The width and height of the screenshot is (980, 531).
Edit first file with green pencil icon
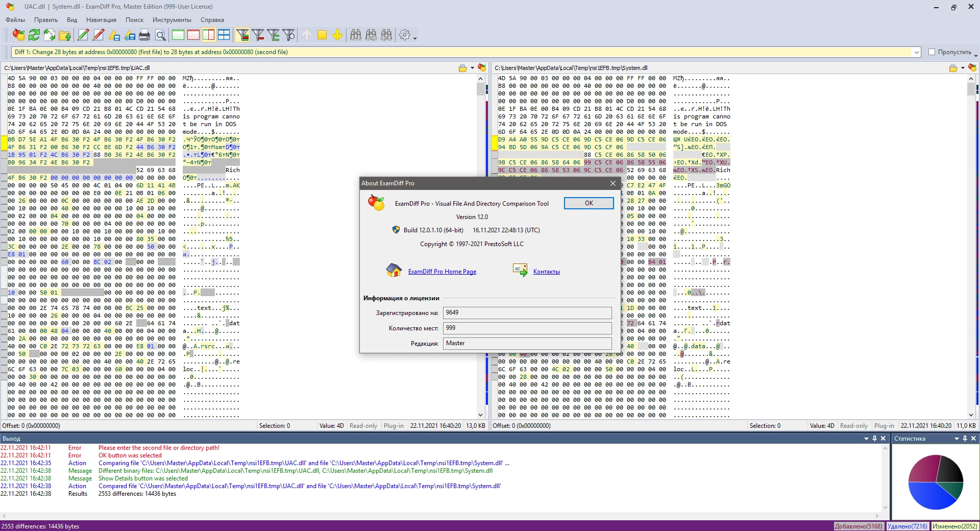(x=83, y=35)
